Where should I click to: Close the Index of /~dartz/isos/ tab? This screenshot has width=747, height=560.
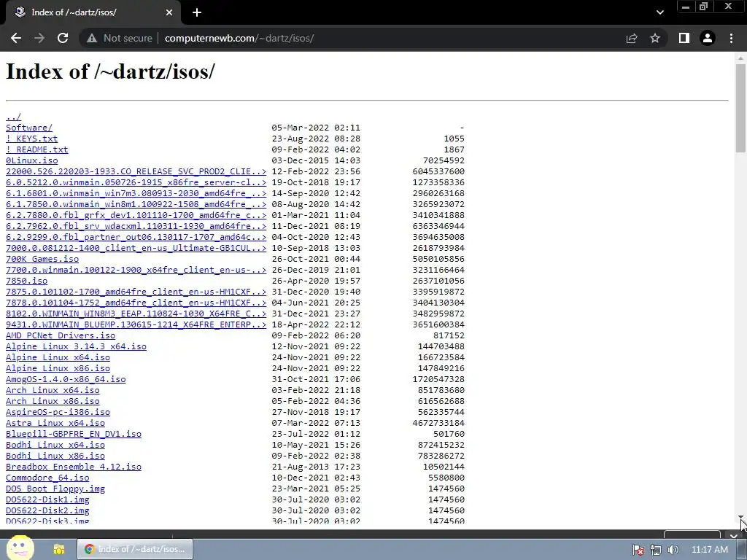[169, 12]
